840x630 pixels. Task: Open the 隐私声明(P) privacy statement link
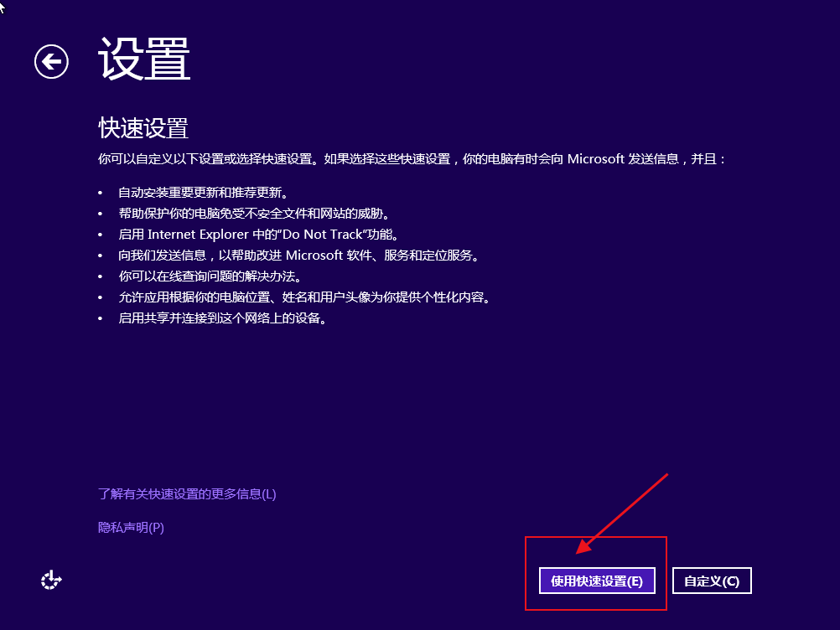pyautogui.click(x=131, y=528)
